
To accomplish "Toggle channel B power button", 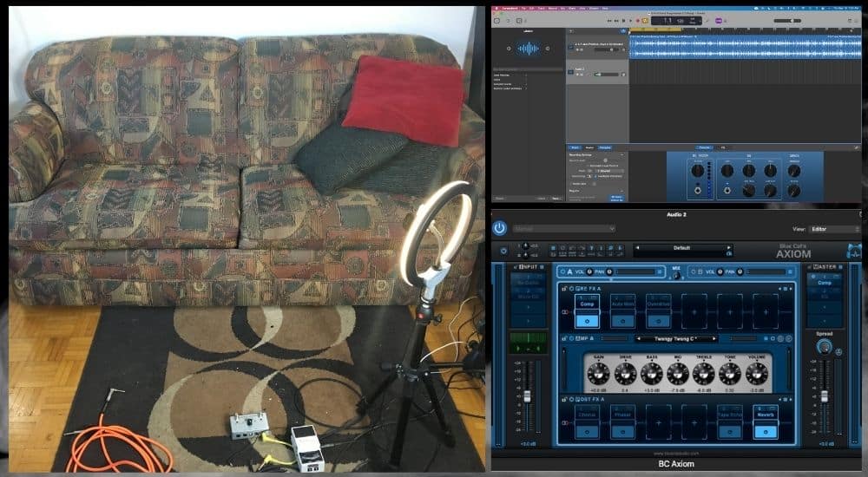I will point(694,271).
